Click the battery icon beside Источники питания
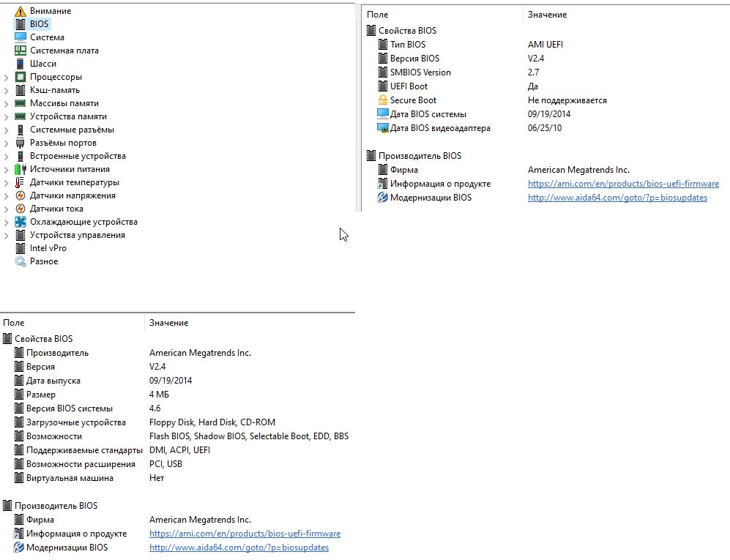Viewport: 730px width, 560px height. pos(20,169)
